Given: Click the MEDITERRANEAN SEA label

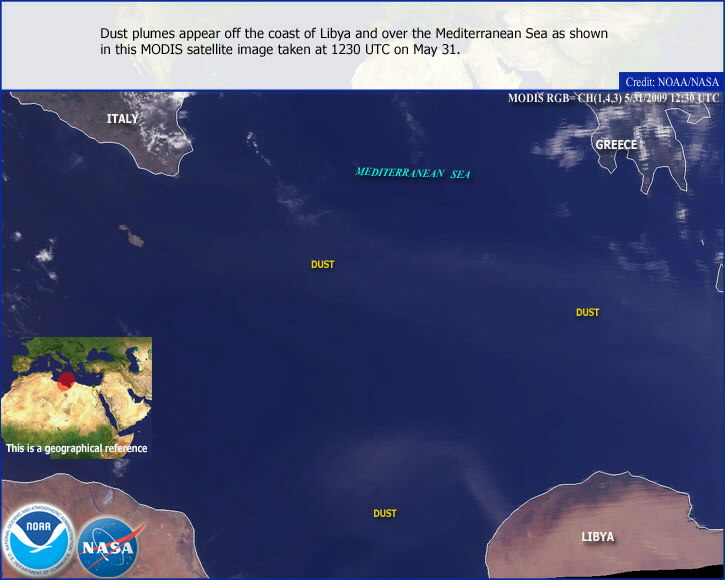Looking at the screenshot, I should tap(412, 173).
